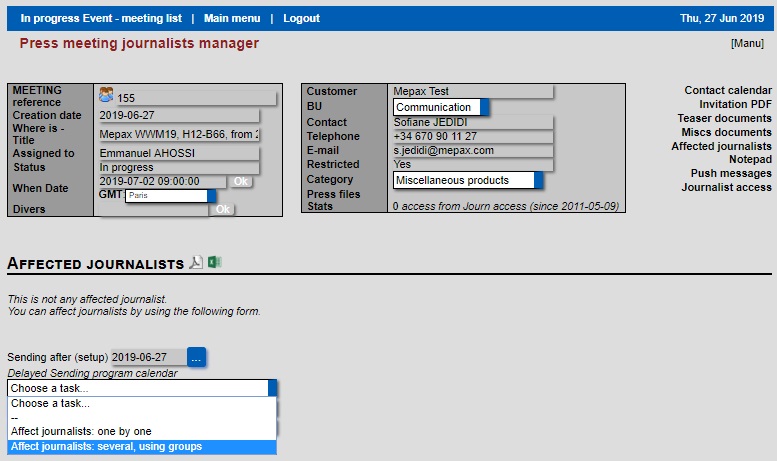Click the PDF export icon beside Affected Journalists
The image size is (777, 461).
196,263
